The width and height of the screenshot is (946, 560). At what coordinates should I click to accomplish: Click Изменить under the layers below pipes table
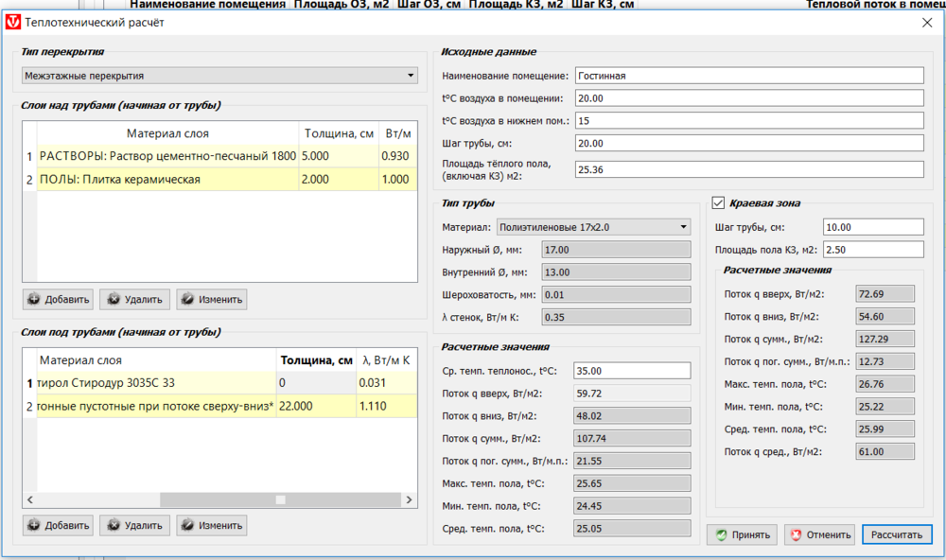[211, 525]
